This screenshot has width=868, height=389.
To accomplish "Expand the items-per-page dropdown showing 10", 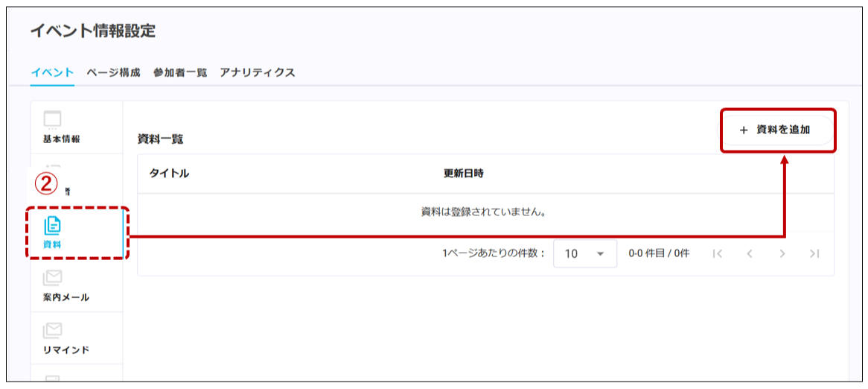I will pos(585,254).
